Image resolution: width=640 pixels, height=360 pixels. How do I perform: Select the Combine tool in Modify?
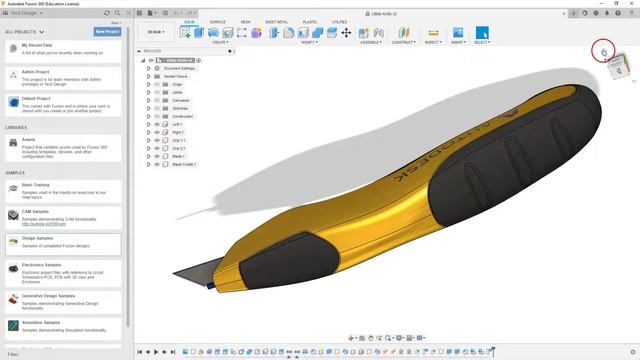tap(318, 33)
